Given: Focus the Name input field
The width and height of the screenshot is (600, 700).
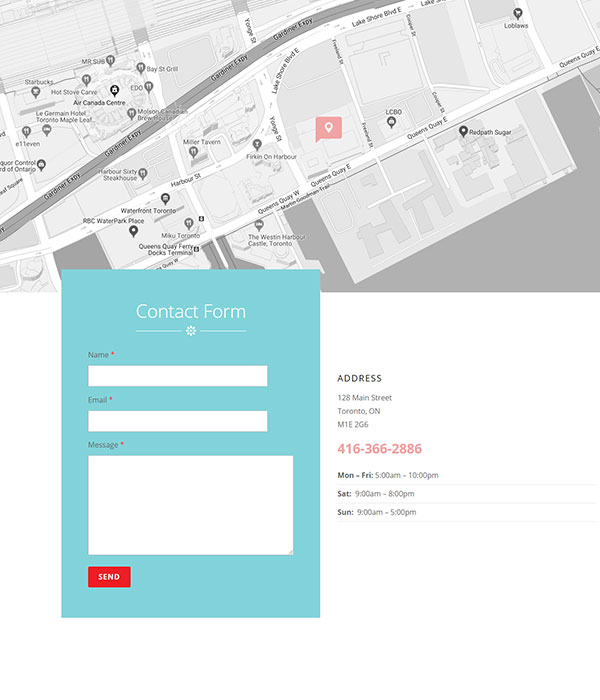Looking at the screenshot, I should coord(178,376).
